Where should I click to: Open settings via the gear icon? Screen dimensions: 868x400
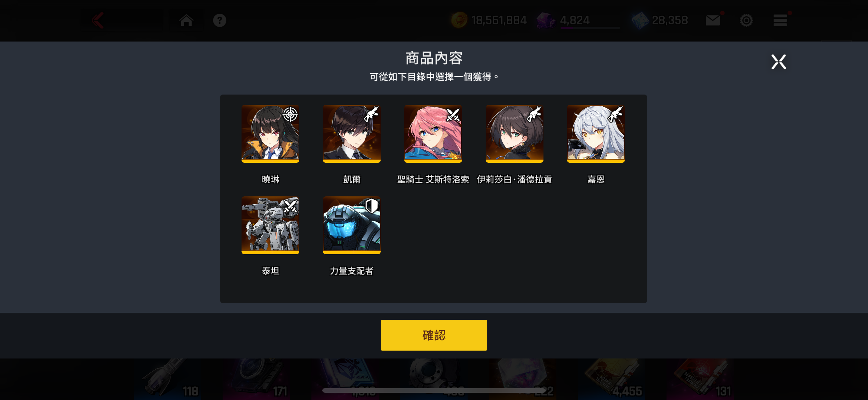pos(746,20)
